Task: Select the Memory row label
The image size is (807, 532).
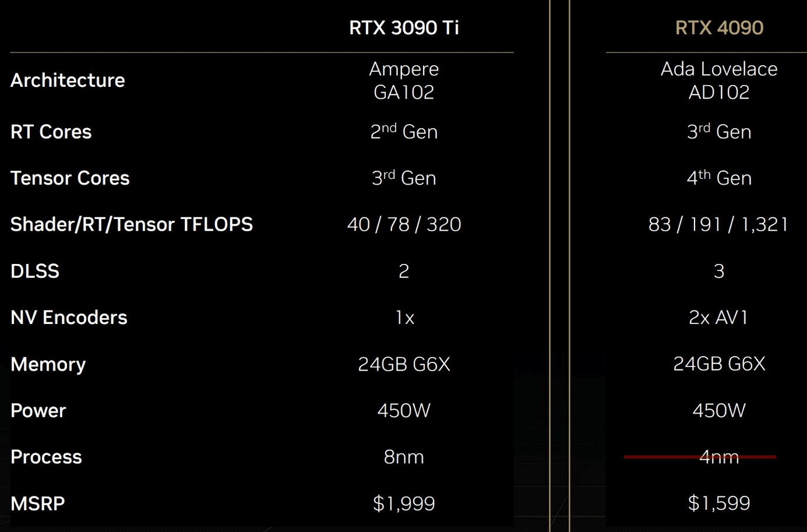Action: click(x=48, y=364)
